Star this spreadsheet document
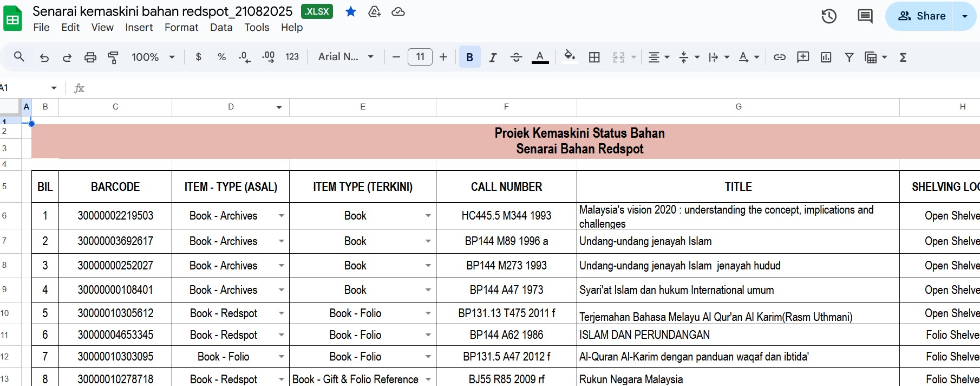 pos(351,11)
